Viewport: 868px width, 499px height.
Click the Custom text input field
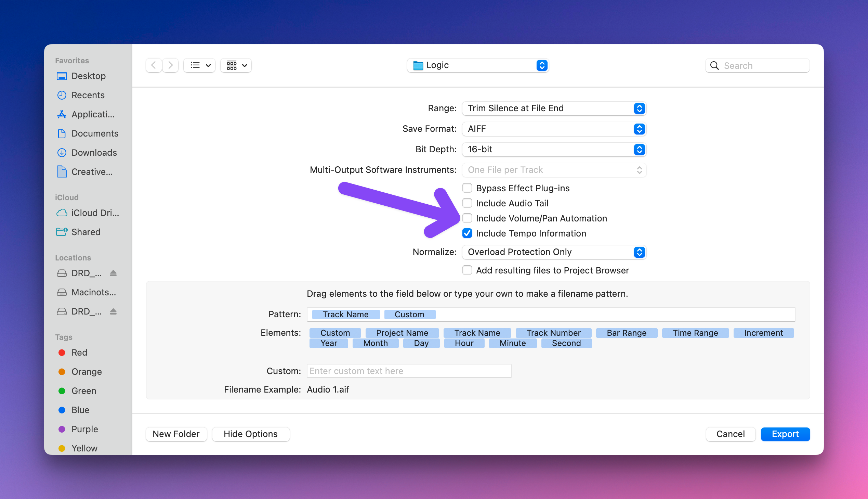[x=409, y=371]
